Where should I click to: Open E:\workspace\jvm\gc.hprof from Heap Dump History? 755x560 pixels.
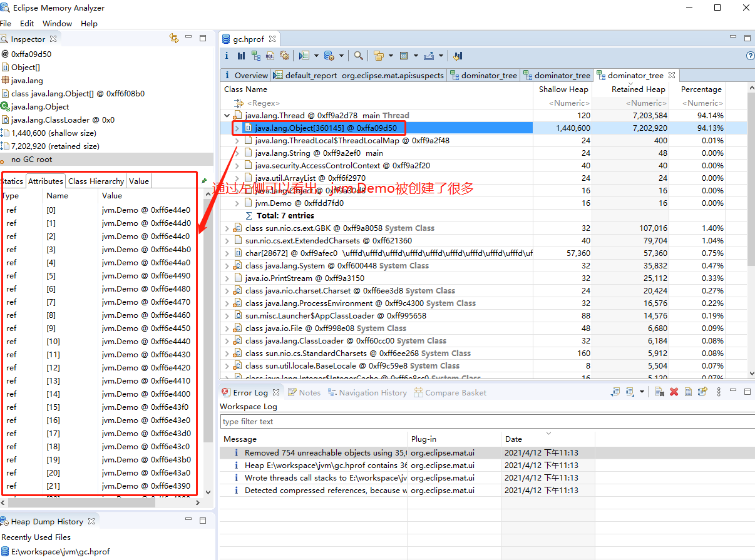(x=56, y=551)
